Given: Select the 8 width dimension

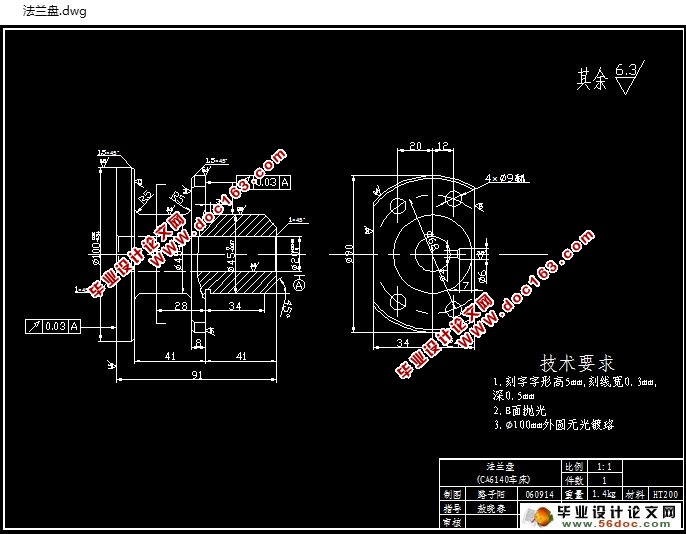Looking at the screenshot, I should point(199,342).
